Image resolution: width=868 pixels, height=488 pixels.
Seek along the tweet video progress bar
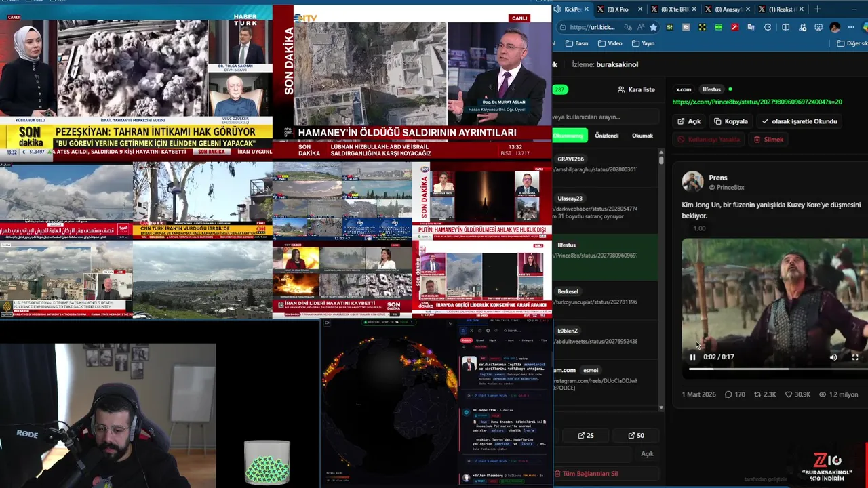(778, 369)
